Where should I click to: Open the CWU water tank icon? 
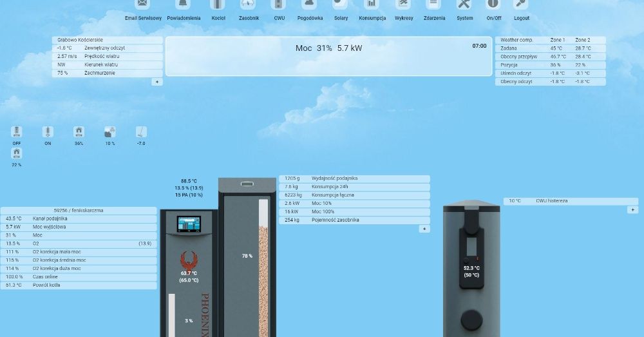click(278, 4)
